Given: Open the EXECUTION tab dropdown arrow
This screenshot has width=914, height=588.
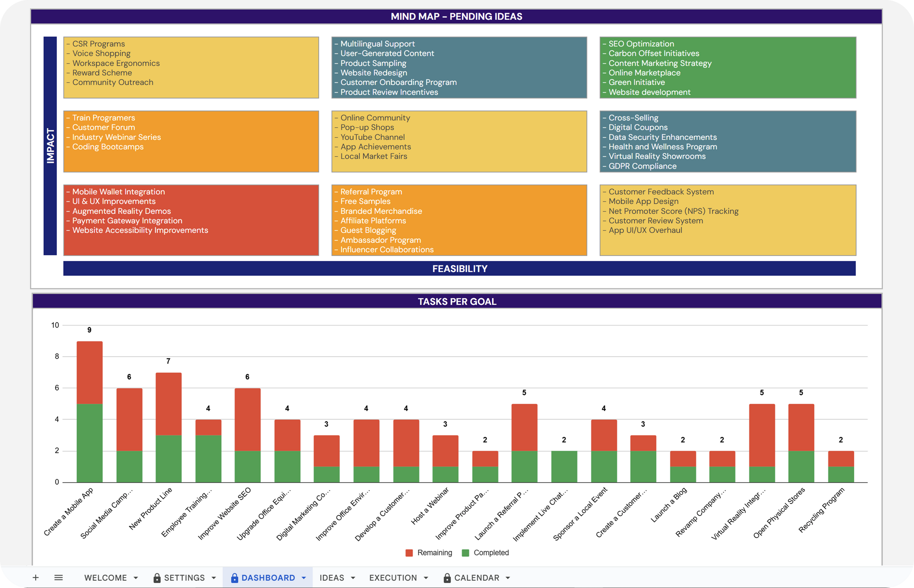Looking at the screenshot, I should tap(426, 578).
